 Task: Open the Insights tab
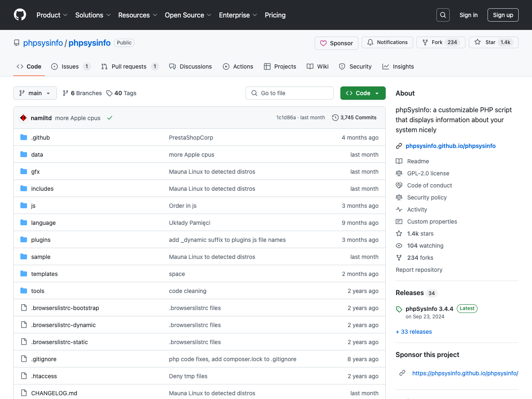(398, 66)
